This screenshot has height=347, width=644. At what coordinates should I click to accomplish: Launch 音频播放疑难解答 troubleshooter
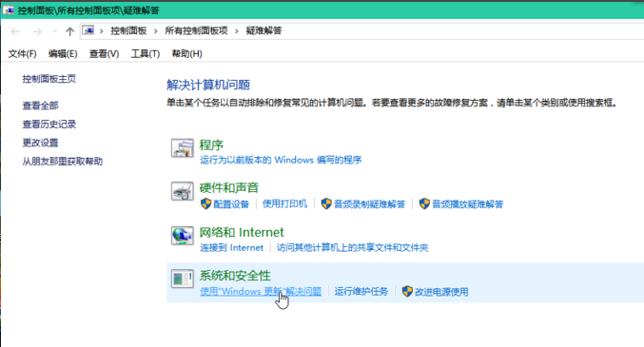[x=467, y=204]
